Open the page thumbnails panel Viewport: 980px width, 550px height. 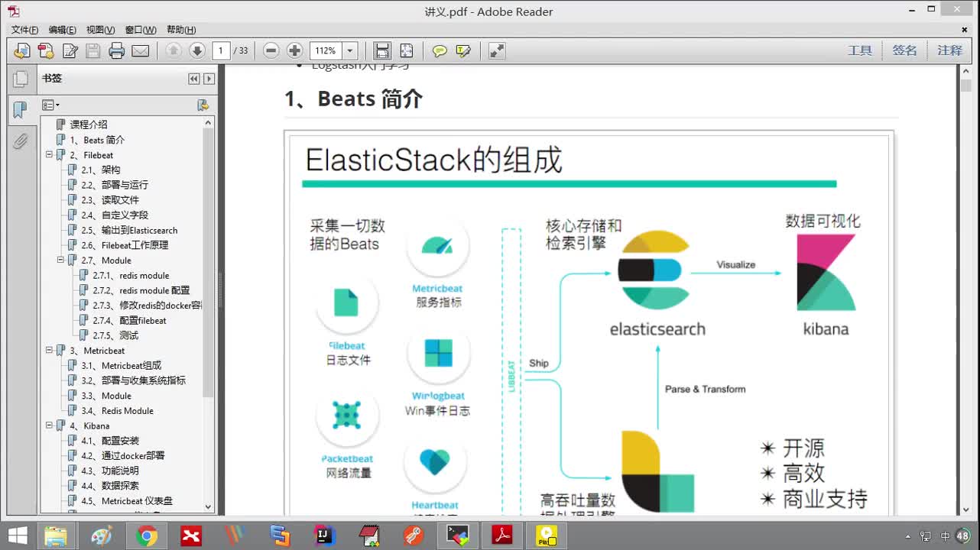click(x=21, y=79)
